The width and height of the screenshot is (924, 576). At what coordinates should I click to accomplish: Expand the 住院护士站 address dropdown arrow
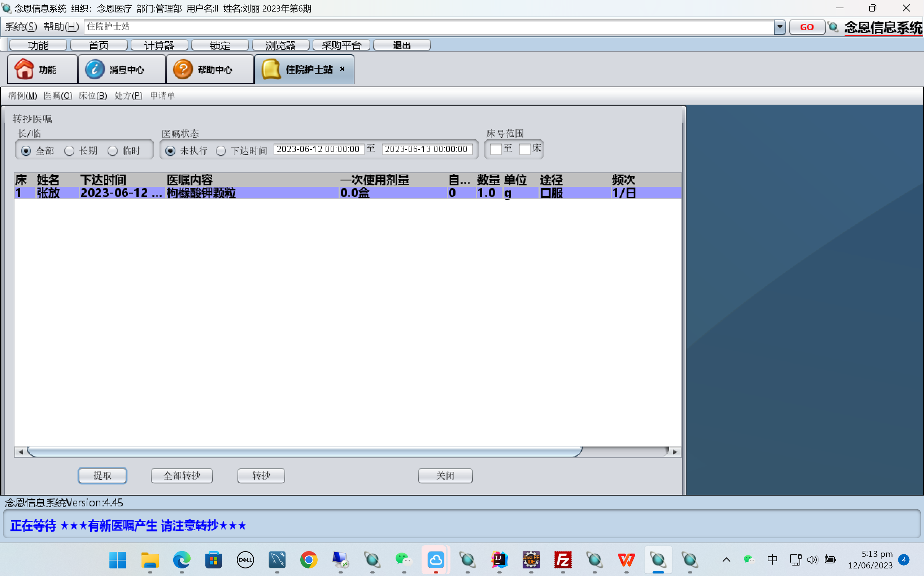pos(780,27)
